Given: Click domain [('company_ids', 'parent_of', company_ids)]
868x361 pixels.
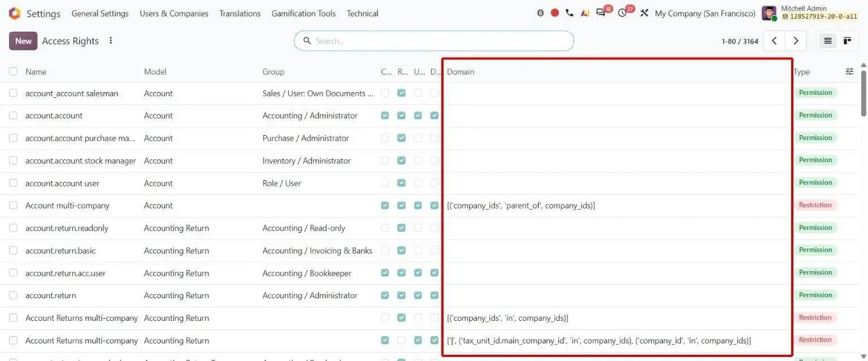Looking at the screenshot, I should pos(521,206).
